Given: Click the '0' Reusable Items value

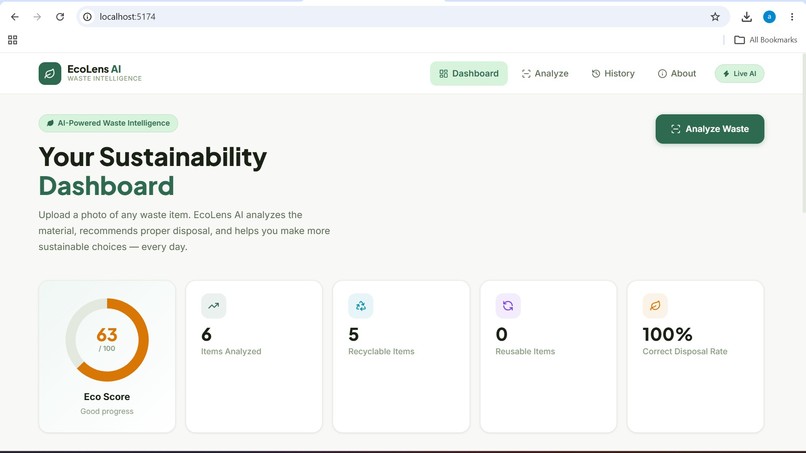Looking at the screenshot, I should pyautogui.click(x=501, y=335).
